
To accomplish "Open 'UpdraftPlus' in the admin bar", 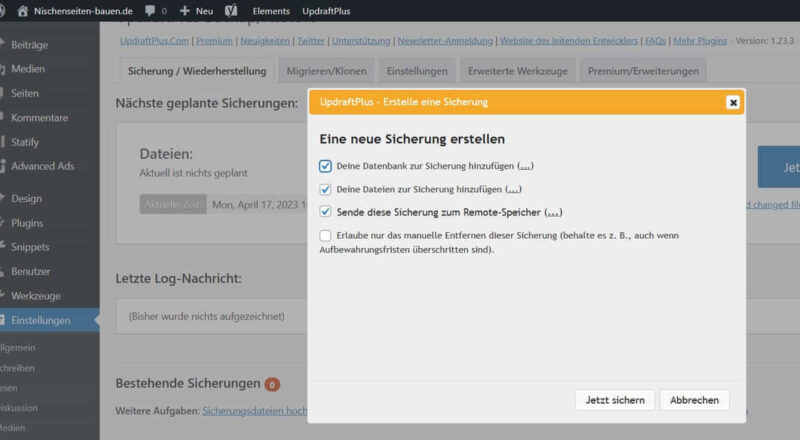I will pyautogui.click(x=326, y=11).
